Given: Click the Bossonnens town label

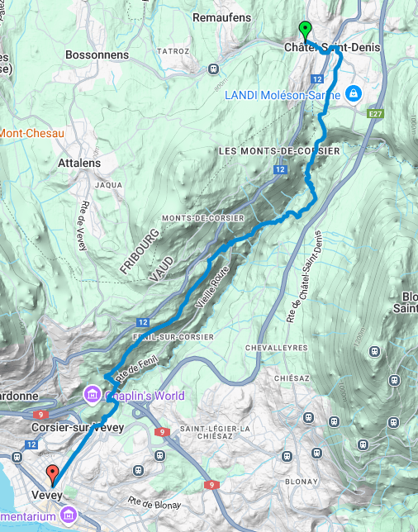Looking at the screenshot, I should pos(97,55).
